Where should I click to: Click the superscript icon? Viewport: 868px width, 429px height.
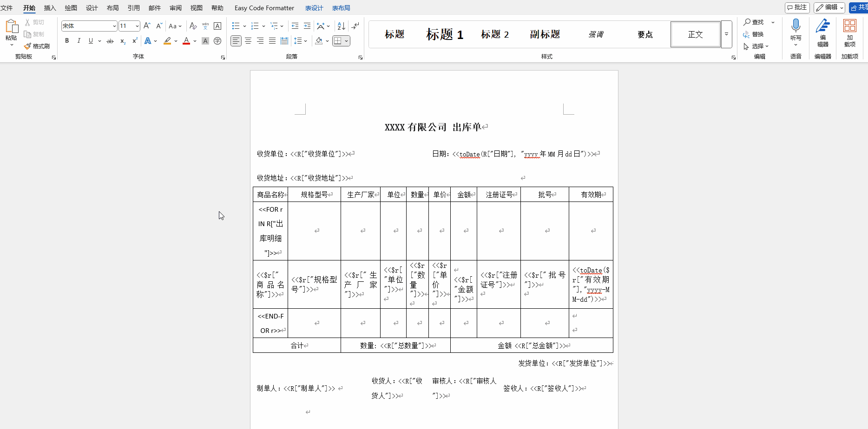coord(135,41)
